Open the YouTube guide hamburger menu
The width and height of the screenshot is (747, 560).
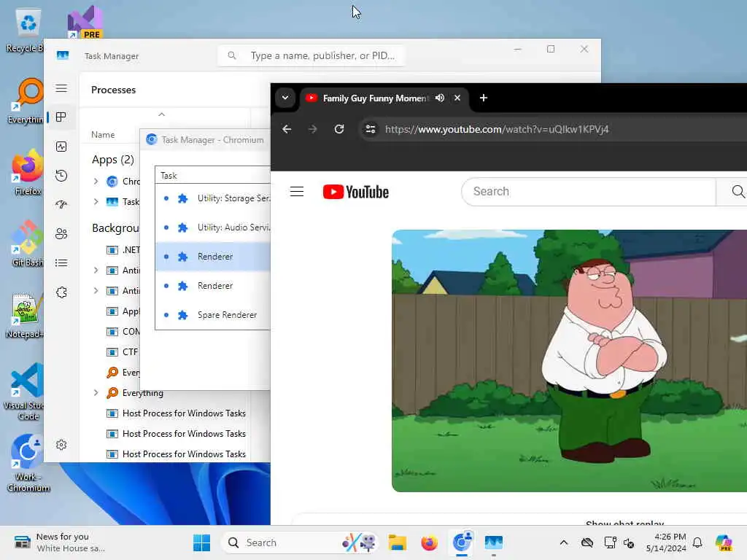(x=297, y=192)
